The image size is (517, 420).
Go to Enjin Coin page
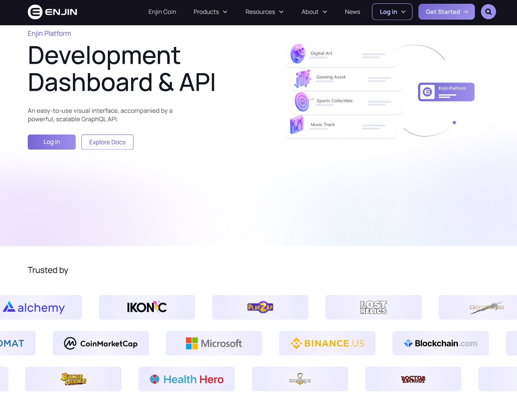[162, 12]
